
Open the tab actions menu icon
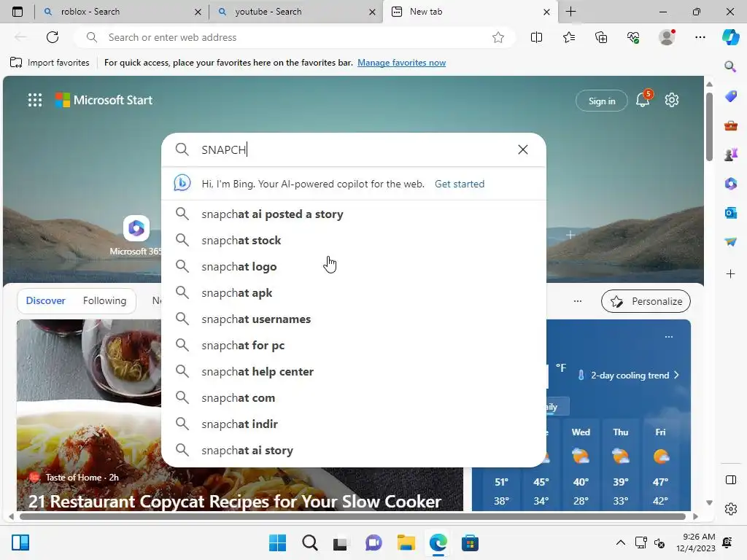[18, 12]
